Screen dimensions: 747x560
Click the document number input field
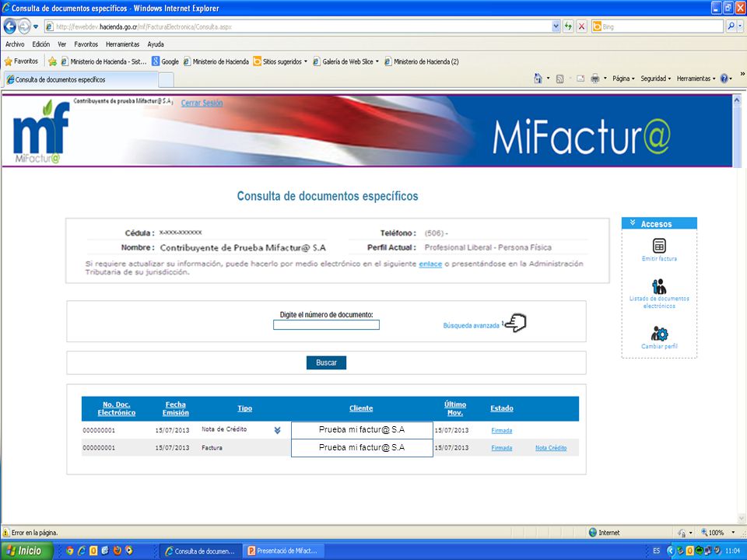[x=326, y=325]
